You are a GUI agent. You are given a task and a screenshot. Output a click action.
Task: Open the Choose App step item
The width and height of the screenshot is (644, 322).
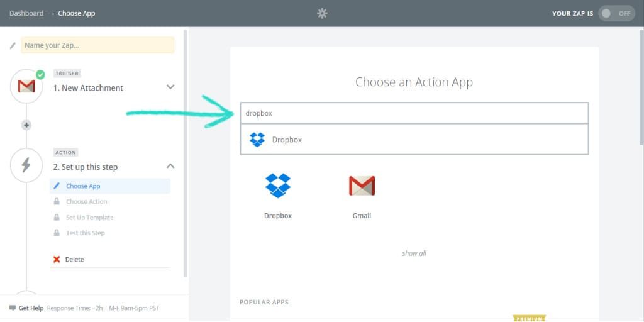(x=110, y=186)
